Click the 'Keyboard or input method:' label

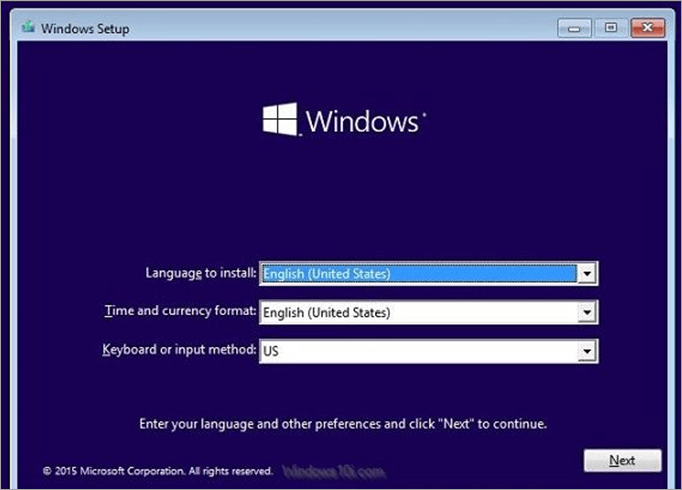point(179,350)
